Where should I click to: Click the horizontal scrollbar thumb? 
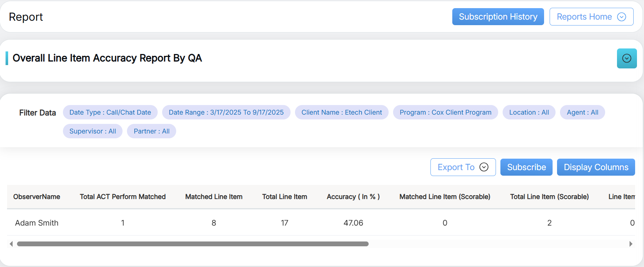pos(192,244)
